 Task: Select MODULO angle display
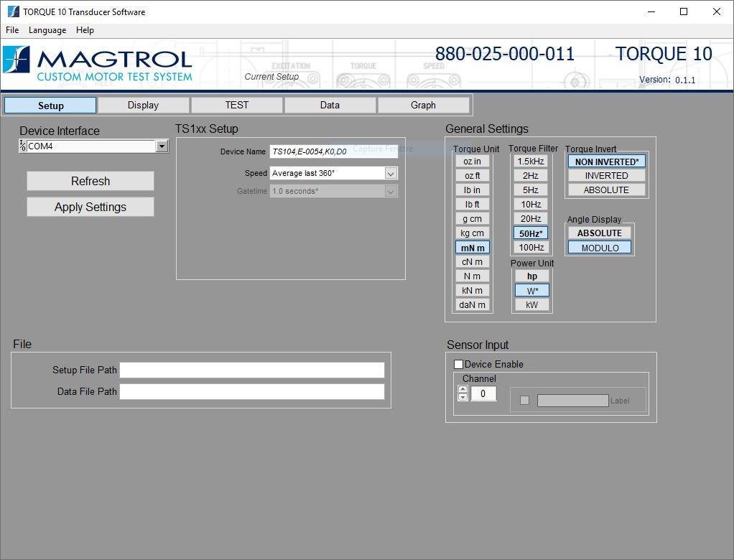[x=600, y=248]
